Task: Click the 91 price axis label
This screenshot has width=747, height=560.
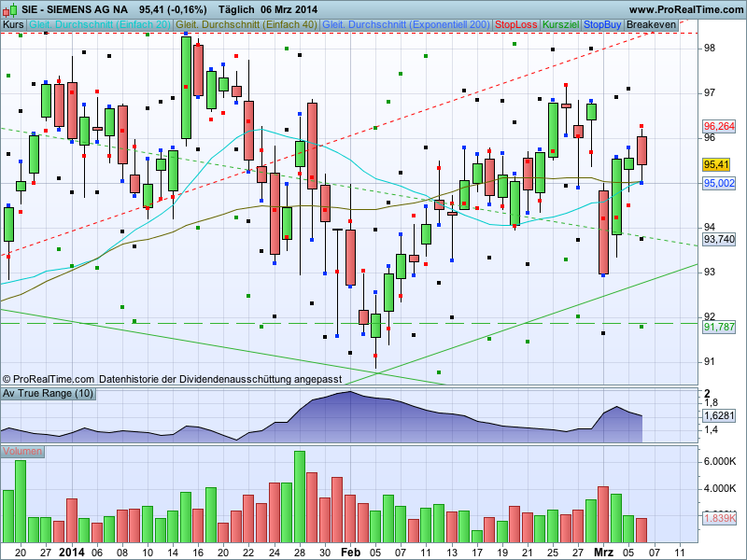Action: pos(710,362)
